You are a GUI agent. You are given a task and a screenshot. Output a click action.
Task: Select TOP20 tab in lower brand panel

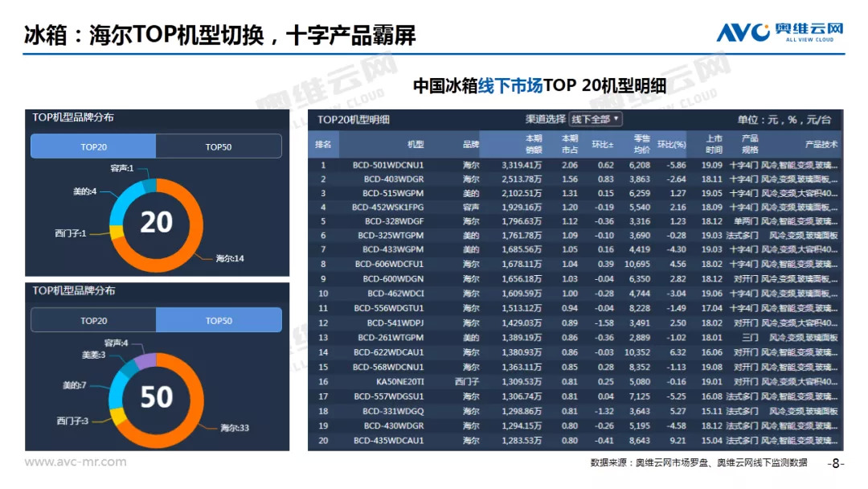tap(93, 321)
